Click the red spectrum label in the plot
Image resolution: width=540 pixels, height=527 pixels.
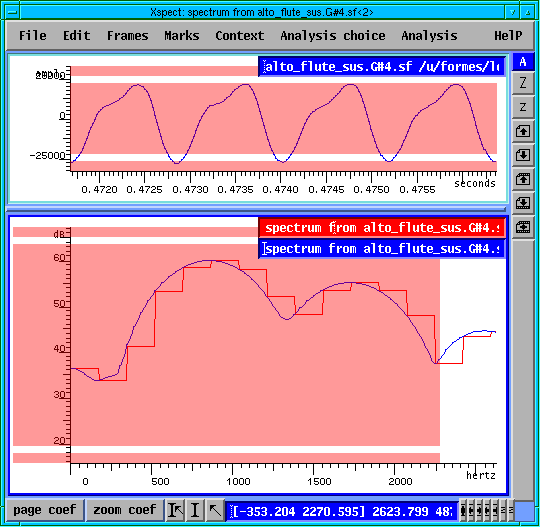coord(382,228)
